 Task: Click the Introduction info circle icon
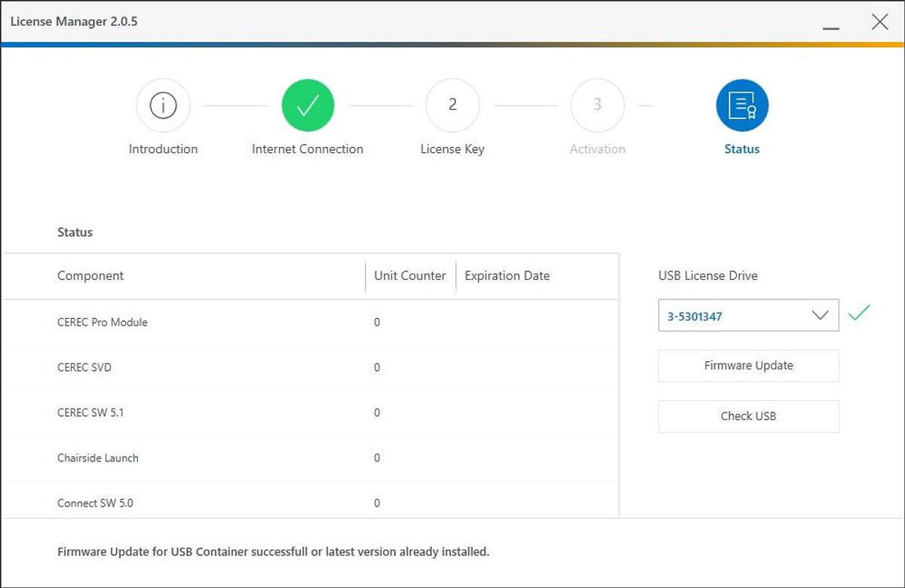click(163, 106)
